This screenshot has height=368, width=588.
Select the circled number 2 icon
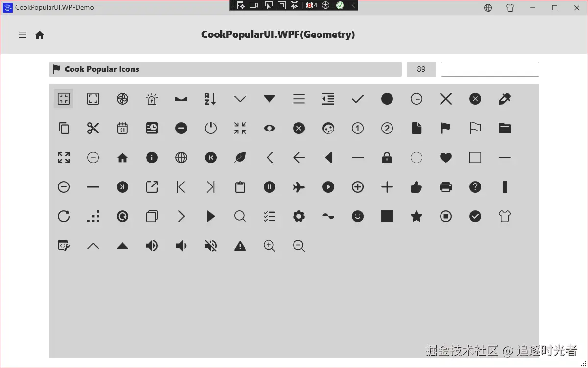pos(387,128)
